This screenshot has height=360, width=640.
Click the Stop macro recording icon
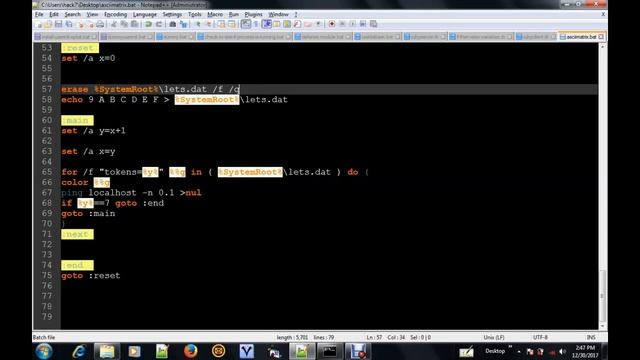[x=342, y=24]
